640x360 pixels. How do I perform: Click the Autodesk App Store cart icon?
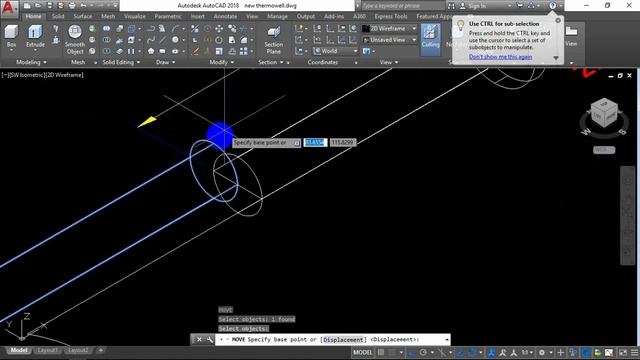point(520,6)
